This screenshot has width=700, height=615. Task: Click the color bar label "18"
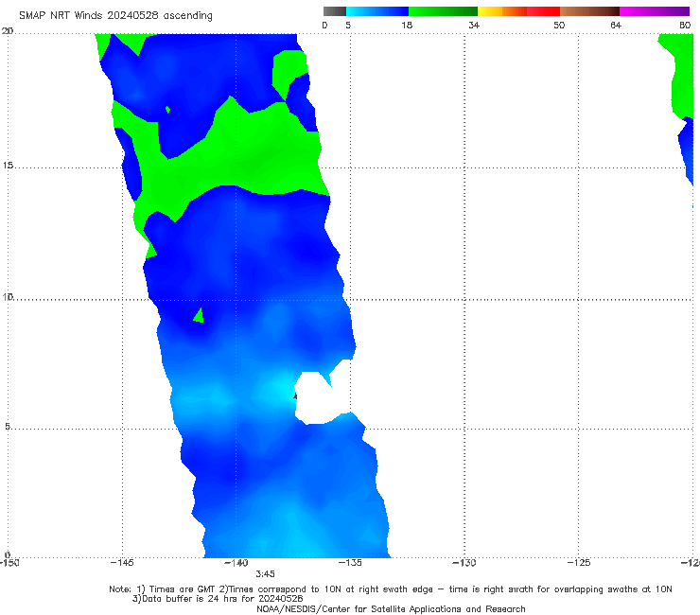click(x=407, y=26)
